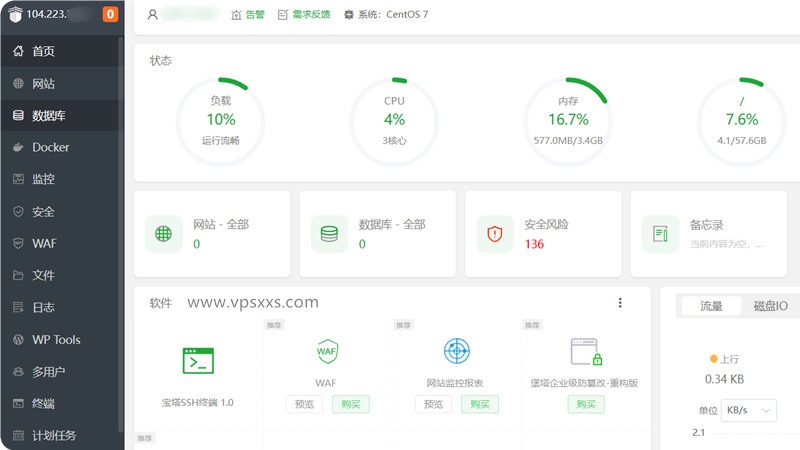
Task: Click the 0.34 KB upload value
Action: [724, 379]
